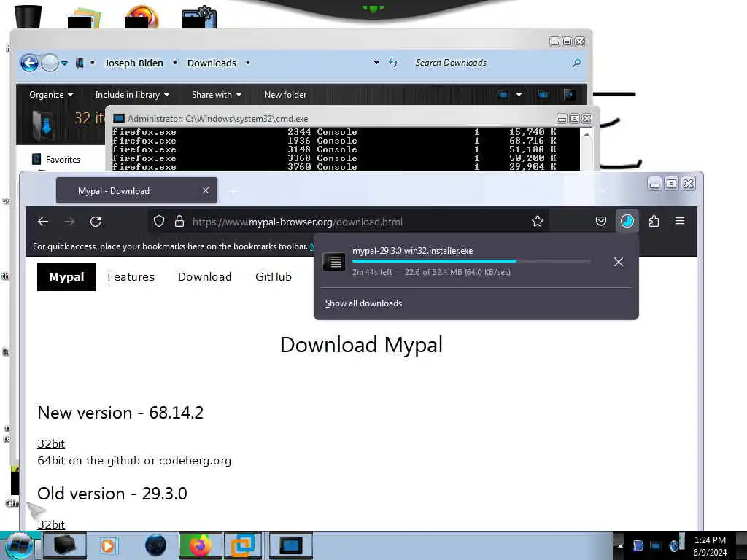Open media player taskbar icon
The image size is (747, 560).
tap(109, 545)
